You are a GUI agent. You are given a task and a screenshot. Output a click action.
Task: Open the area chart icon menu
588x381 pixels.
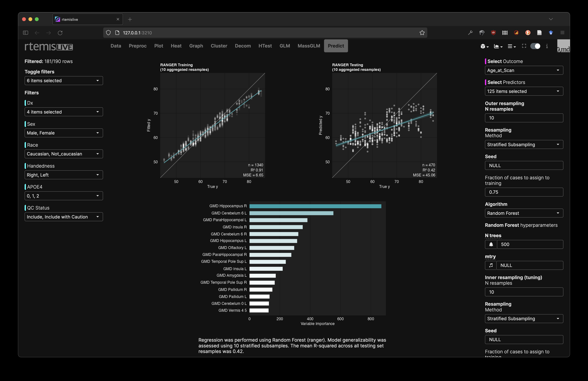pos(498,46)
